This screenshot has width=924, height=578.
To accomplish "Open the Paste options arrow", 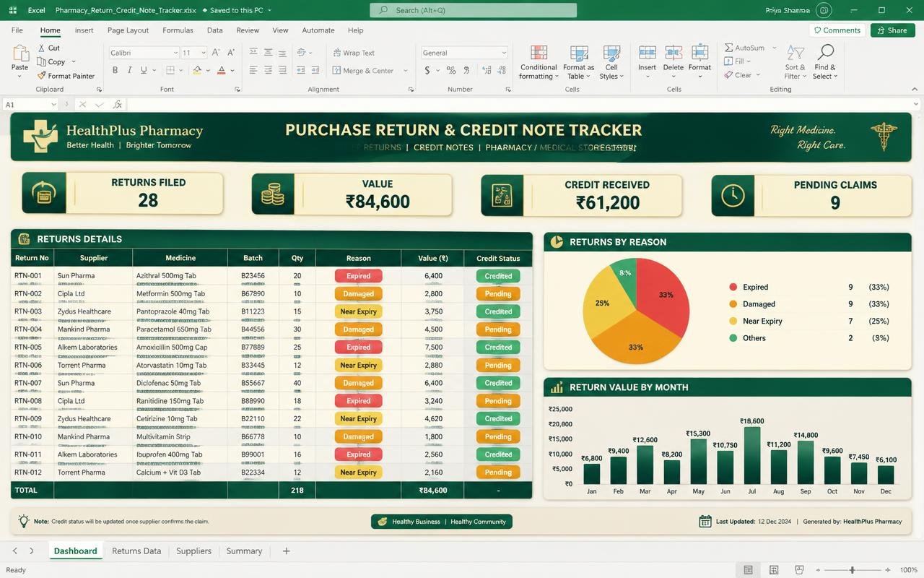I will [x=19, y=76].
